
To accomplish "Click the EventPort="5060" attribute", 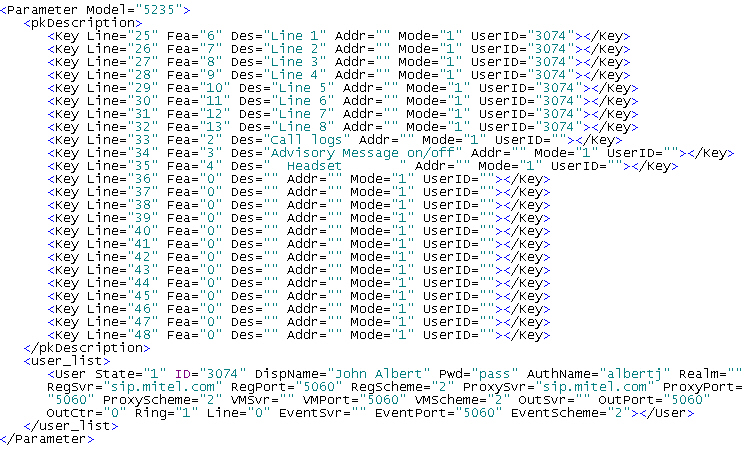I will [438, 413].
